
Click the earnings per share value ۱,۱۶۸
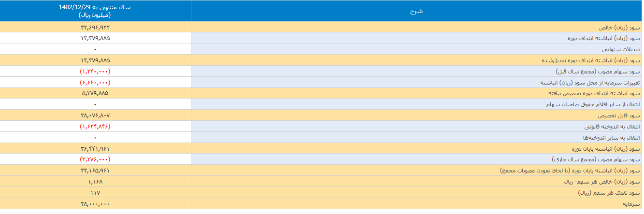pos(95,182)
